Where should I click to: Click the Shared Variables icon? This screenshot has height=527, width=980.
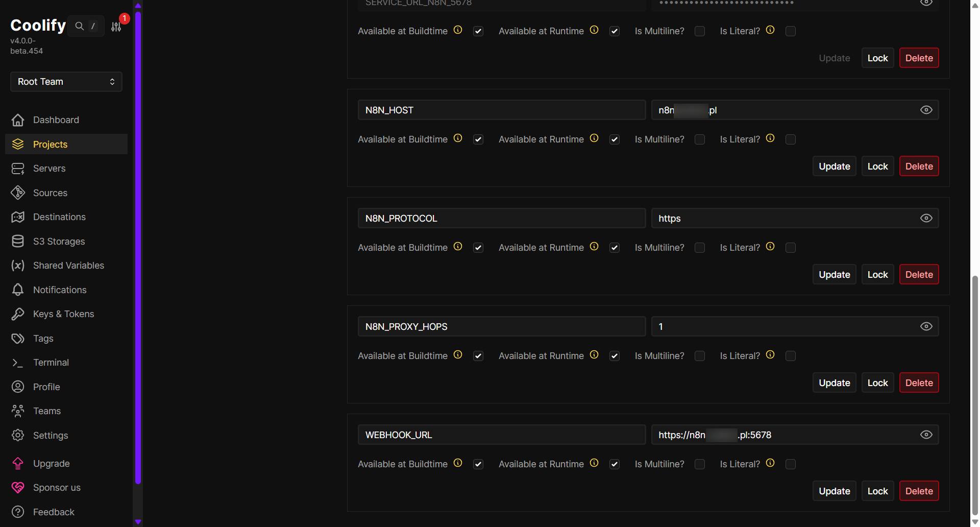click(18, 266)
